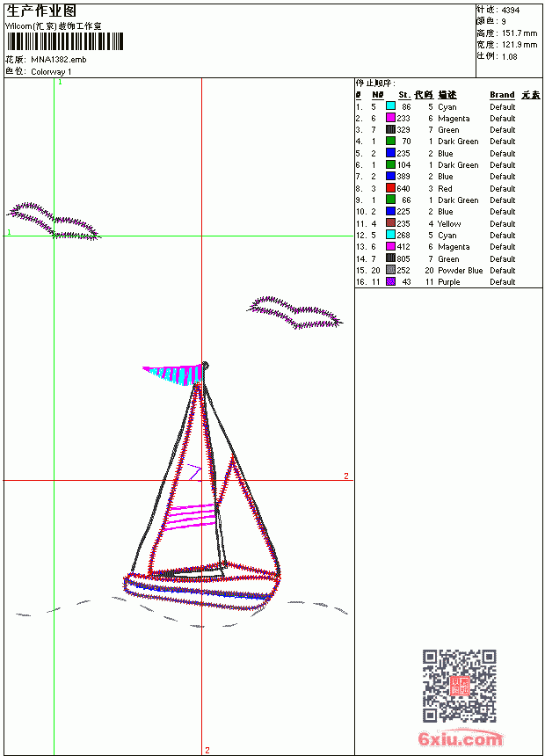Click the Colorway 1 label
The width and height of the screenshot is (545, 756).
(51, 72)
